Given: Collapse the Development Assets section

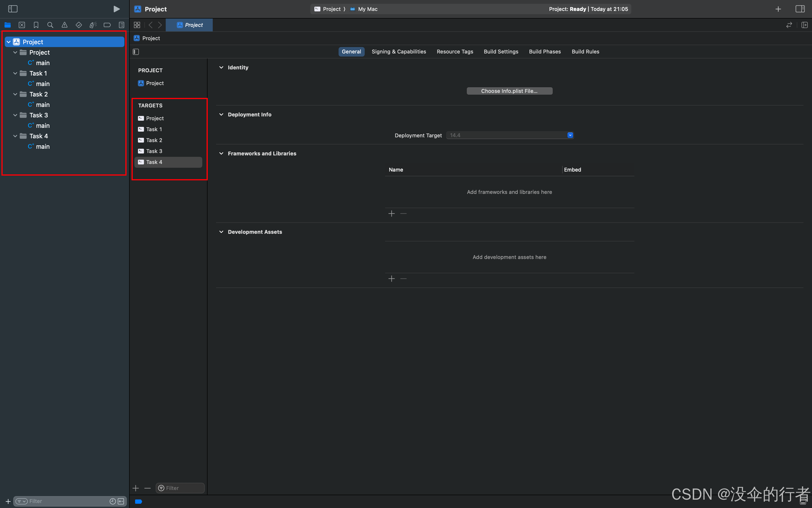Looking at the screenshot, I should (221, 232).
